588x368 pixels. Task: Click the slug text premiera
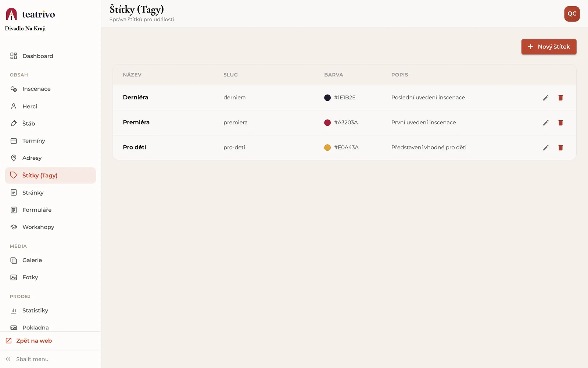[x=236, y=123]
